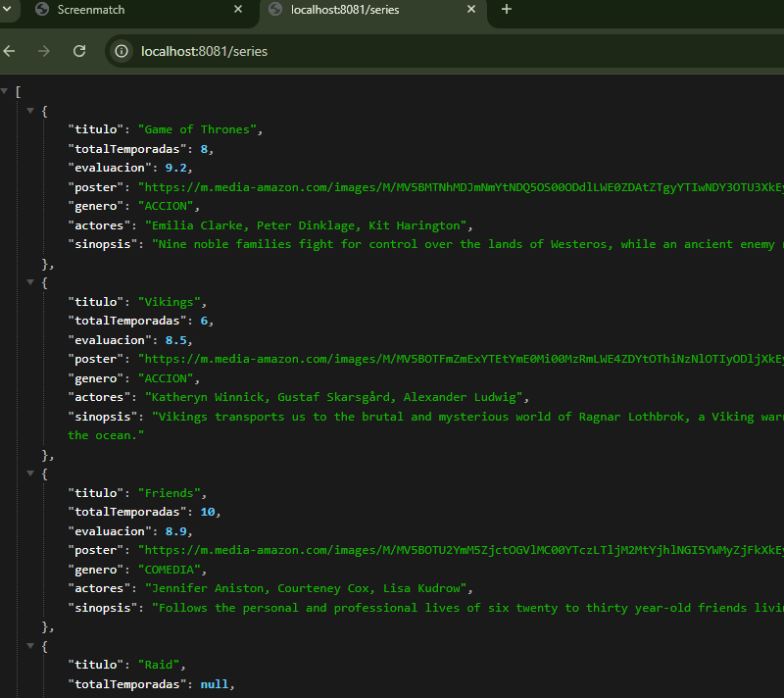
Task: Click the "Game of Thrones" title value
Action: (198, 129)
